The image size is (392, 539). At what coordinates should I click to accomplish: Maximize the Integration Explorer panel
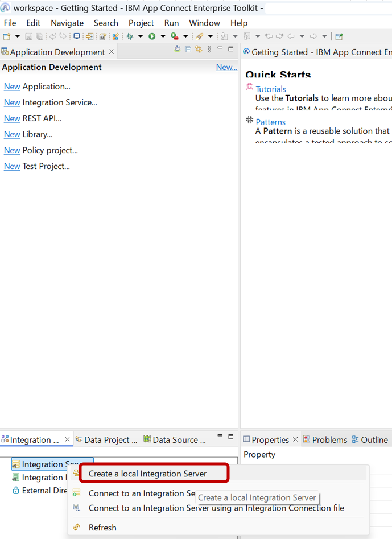coord(231,437)
